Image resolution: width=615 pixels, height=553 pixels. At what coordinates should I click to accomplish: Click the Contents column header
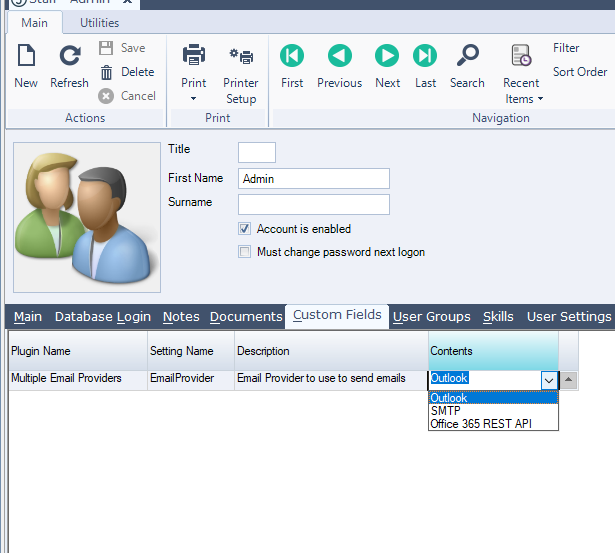[x=493, y=351]
